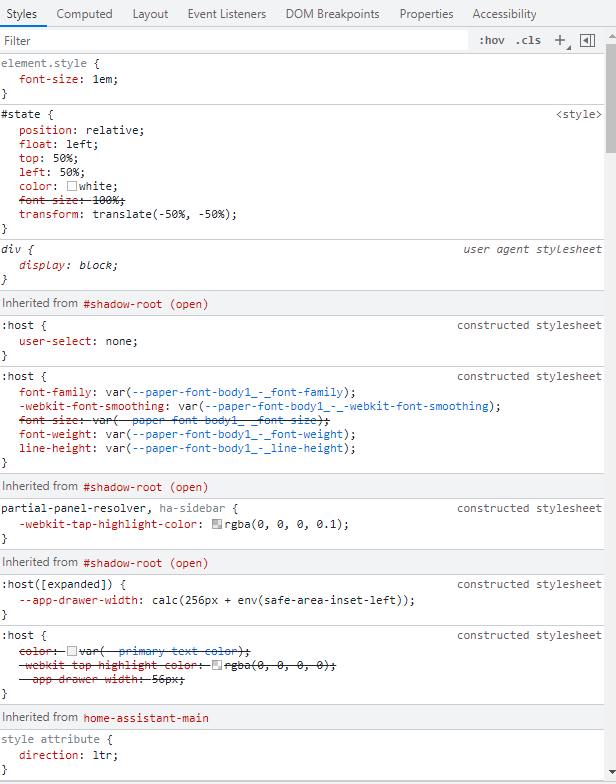Image resolution: width=616 pixels, height=784 pixels.
Task: Follow the home-assistant-main inherited link
Action: tap(146, 718)
